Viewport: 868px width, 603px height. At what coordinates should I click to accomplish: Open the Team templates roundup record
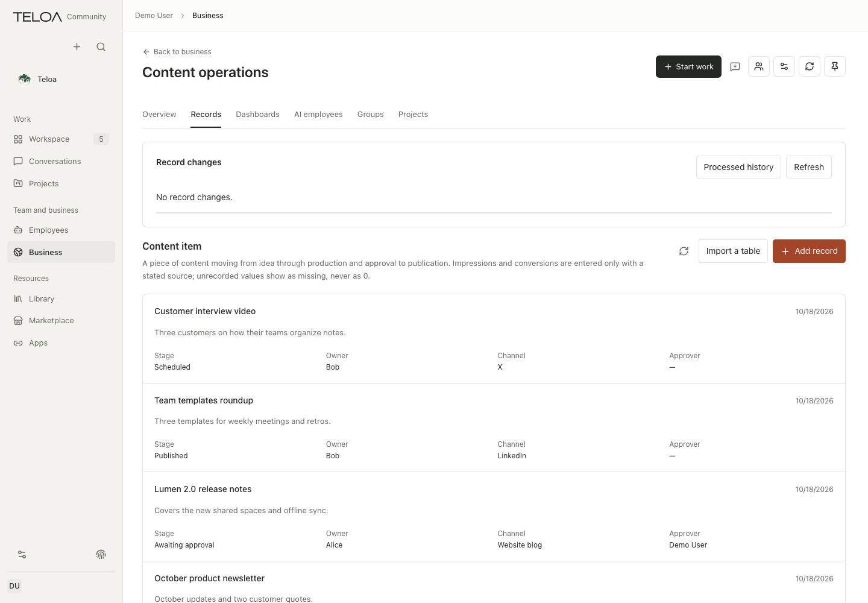(x=494, y=428)
